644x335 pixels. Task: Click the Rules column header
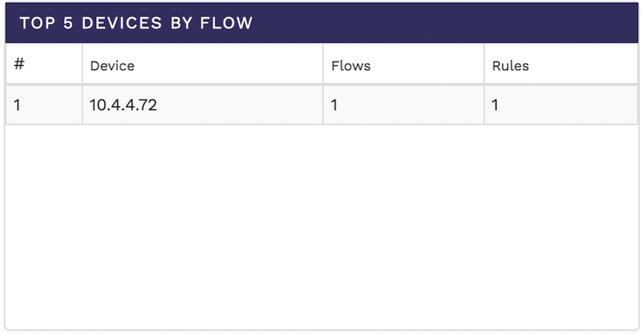(510, 66)
